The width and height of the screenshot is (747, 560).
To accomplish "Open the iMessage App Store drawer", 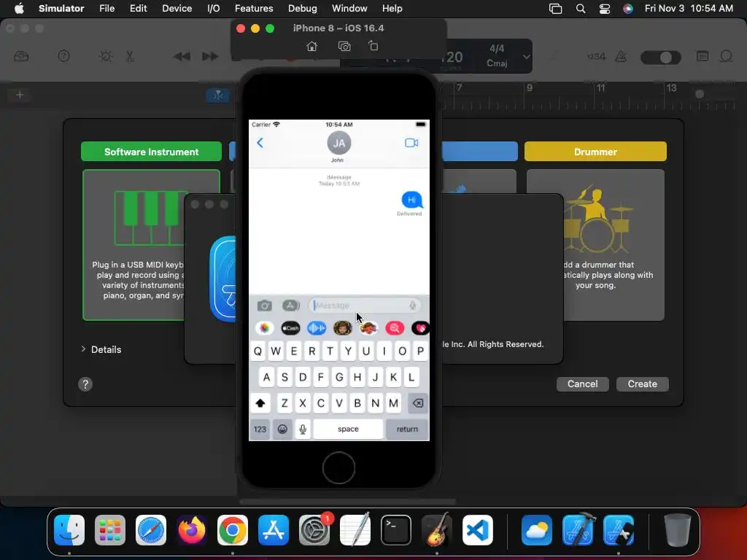I will (x=290, y=306).
